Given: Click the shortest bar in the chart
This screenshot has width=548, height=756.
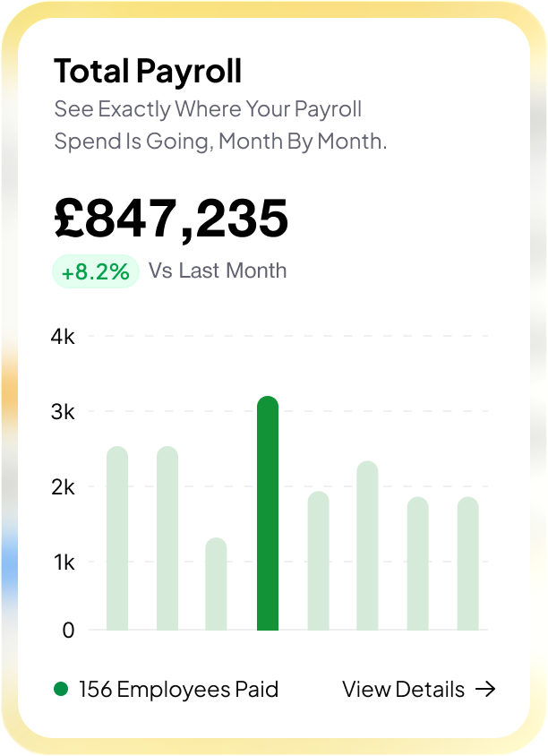Looking at the screenshot, I should (216, 584).
